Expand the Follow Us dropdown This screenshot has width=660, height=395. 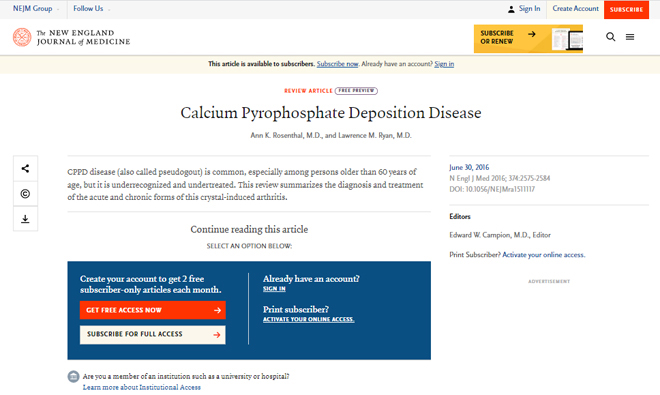coord(91,8)
